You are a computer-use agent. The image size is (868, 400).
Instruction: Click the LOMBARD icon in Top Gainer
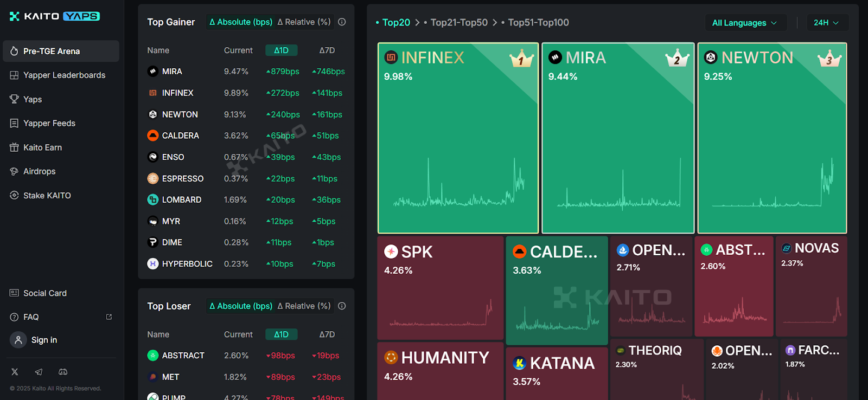(153, 199)
